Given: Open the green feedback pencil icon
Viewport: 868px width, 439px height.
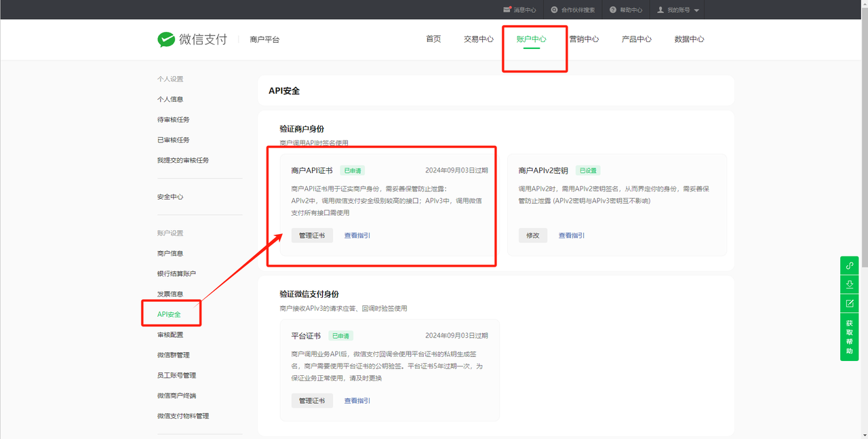Looking at the screenshot, I should tap(849, 303).
